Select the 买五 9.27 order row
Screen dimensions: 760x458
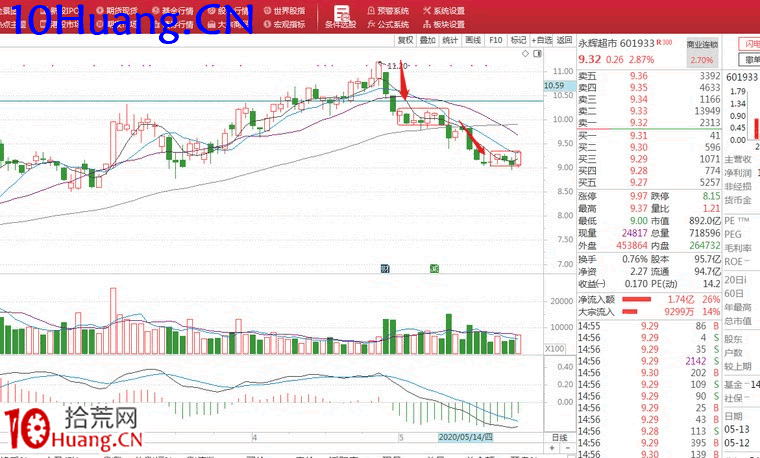tap(649, 182)
